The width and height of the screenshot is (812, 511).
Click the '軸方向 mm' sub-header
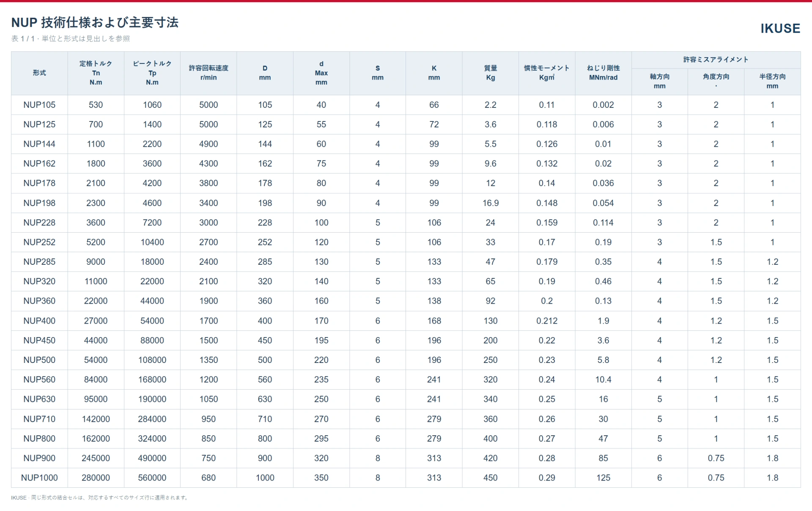tap(660, 81)
